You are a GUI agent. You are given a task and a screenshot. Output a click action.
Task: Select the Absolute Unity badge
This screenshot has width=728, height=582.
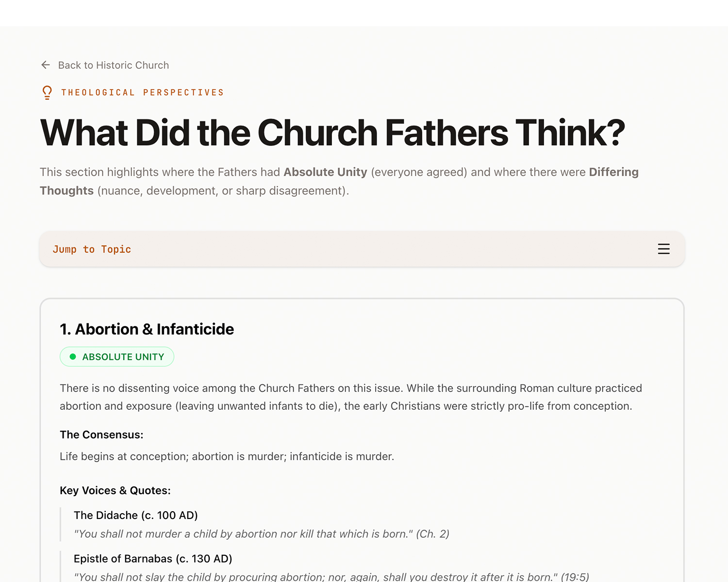point(117,357)
